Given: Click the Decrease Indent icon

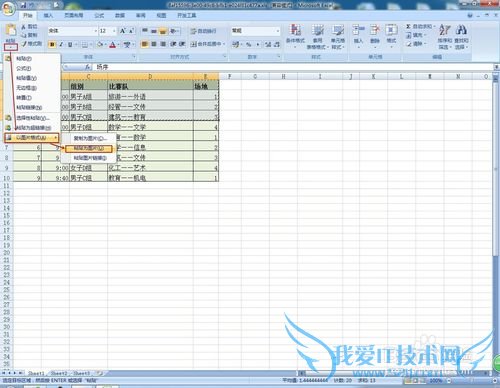Looking at the screenshot, I should click(173, 44).
